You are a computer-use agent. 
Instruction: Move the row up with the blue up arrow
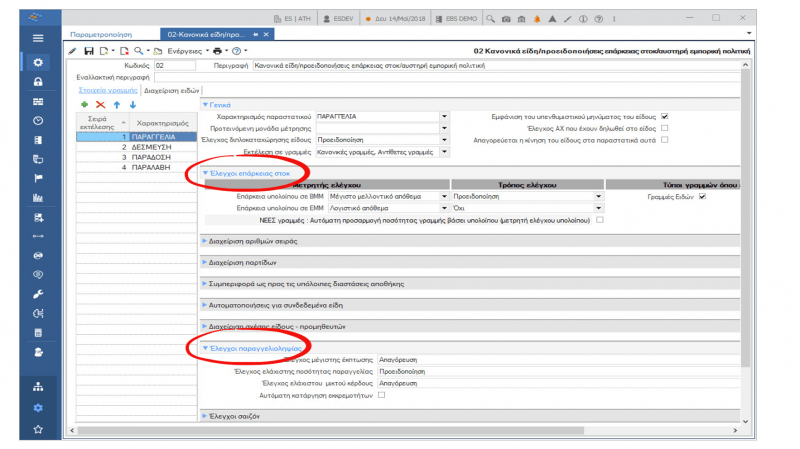(x=117, y=105)
